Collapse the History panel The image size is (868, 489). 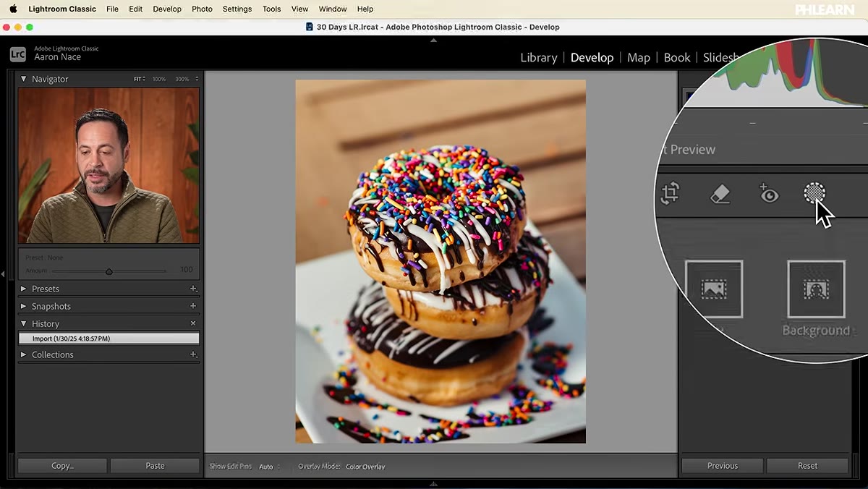[24, 323]
